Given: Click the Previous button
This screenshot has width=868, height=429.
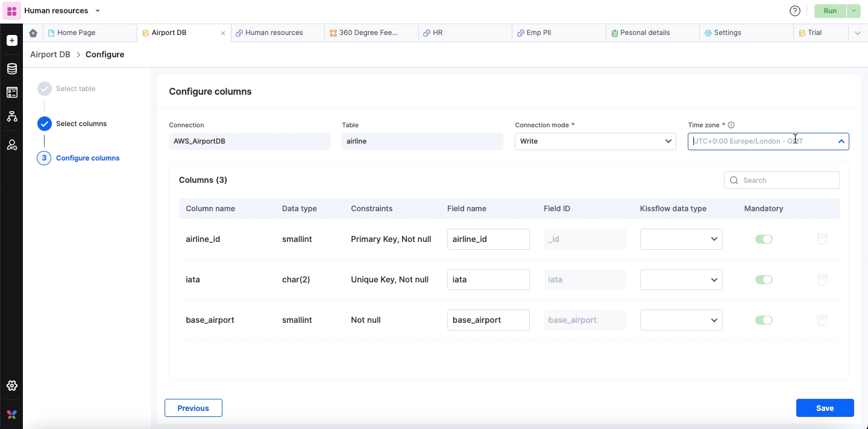Looking at the screenshot, I should click(193, 408).
